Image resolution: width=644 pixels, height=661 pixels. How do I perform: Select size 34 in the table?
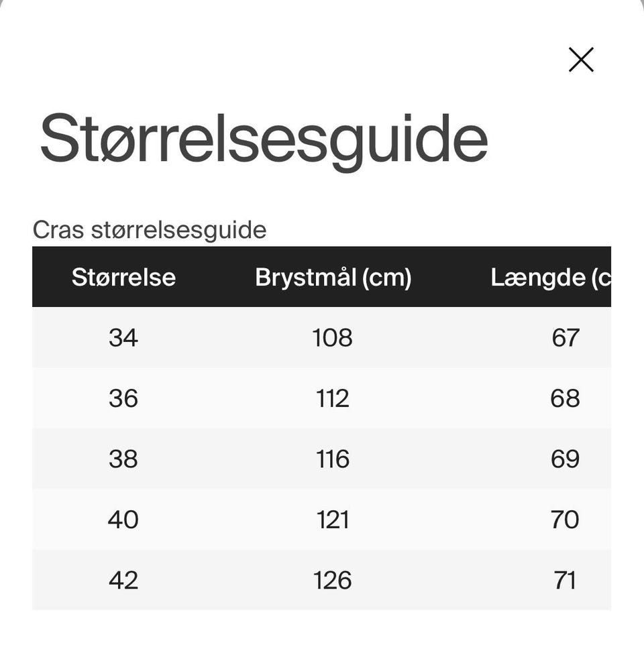click(x=123, y=338)
